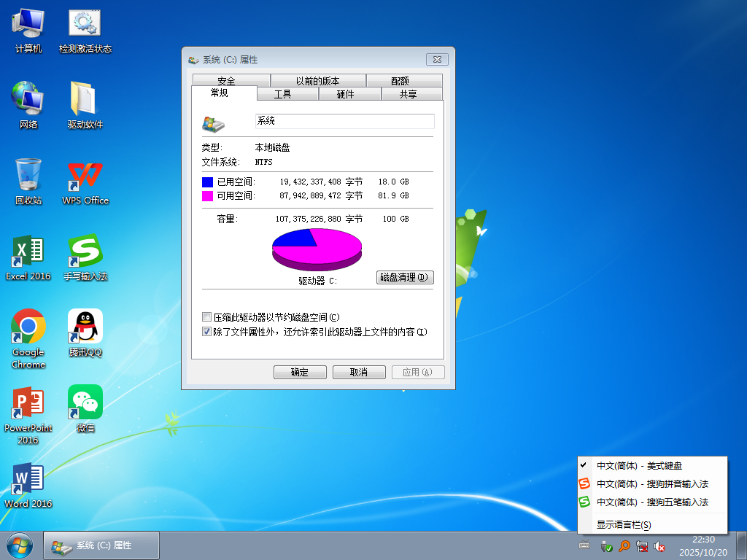Click the 磁盘清理 button
The width and height of the screenshot is (747, 560).
(x=405, y=278)
